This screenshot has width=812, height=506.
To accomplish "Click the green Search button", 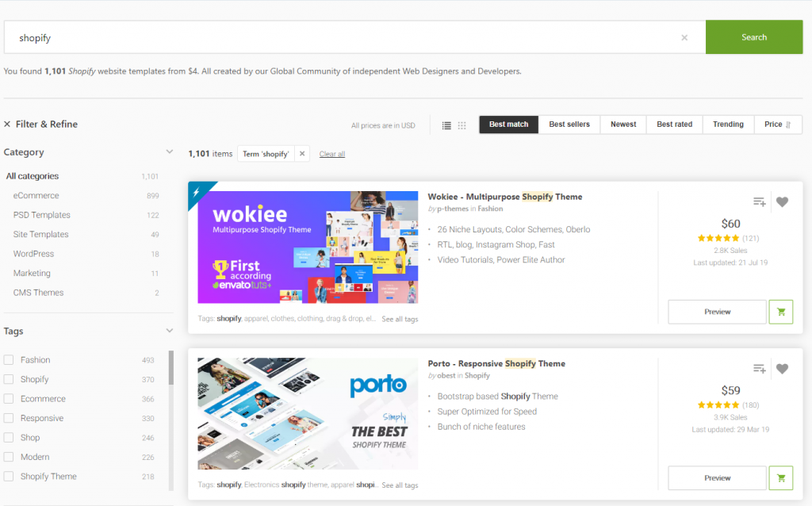I will (x=754, y=37).
